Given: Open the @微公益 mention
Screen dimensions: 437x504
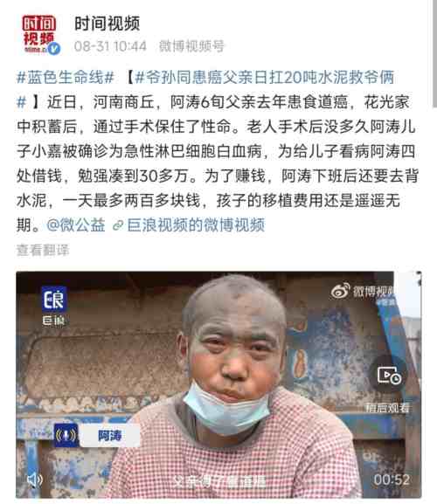Looking at the screenshot, I should pyautogui.click(x=76, y=225).
